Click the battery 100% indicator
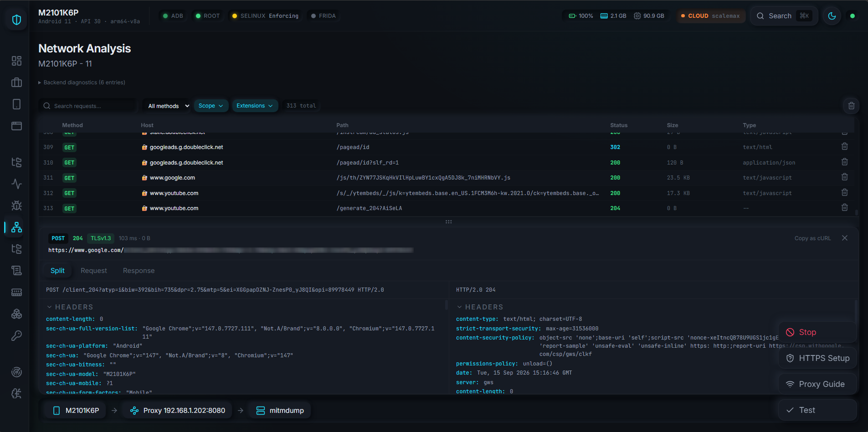This screenshot has height=432, width=868. 581,16
